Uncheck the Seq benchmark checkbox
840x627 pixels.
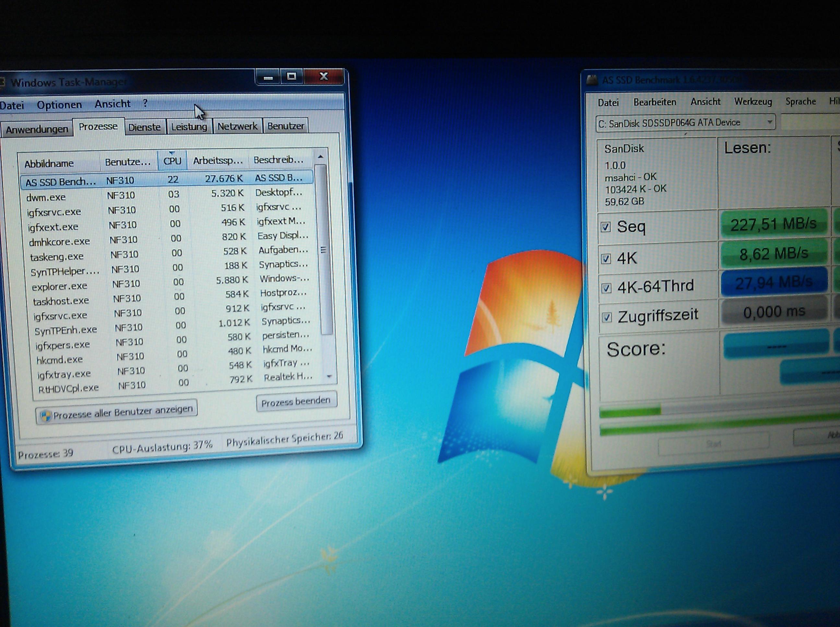click(x=606, y=227)
